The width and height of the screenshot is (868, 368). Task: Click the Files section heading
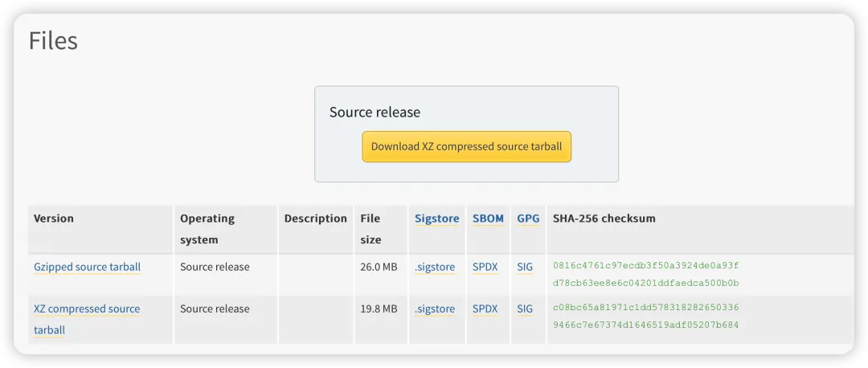(53, 41)
